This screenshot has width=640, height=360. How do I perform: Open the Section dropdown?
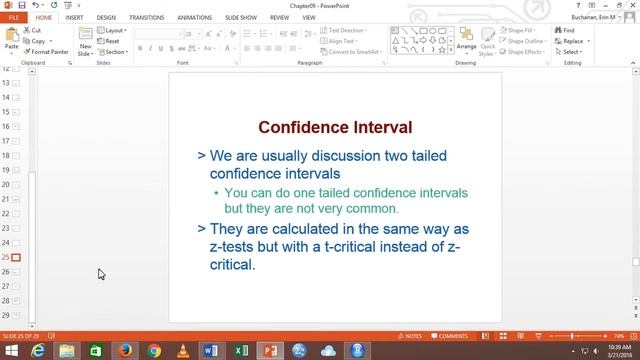coord(113,52)
